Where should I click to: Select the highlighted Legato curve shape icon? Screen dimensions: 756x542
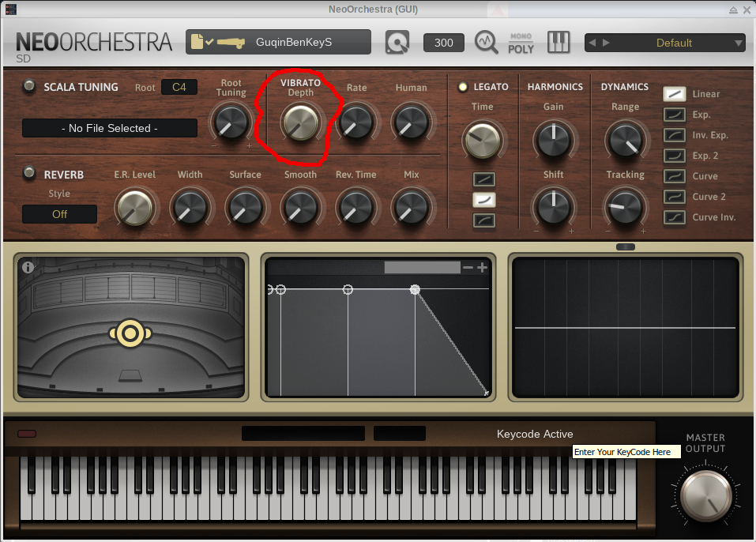[x=483, y=200]
